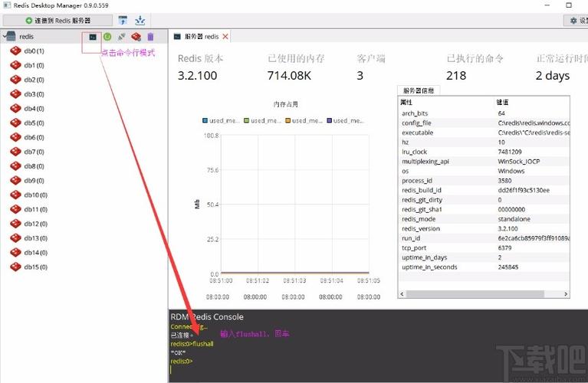Viewport: 588px width, 383px height.
Task: Click the import connections icon
Action: click(123, 20)
